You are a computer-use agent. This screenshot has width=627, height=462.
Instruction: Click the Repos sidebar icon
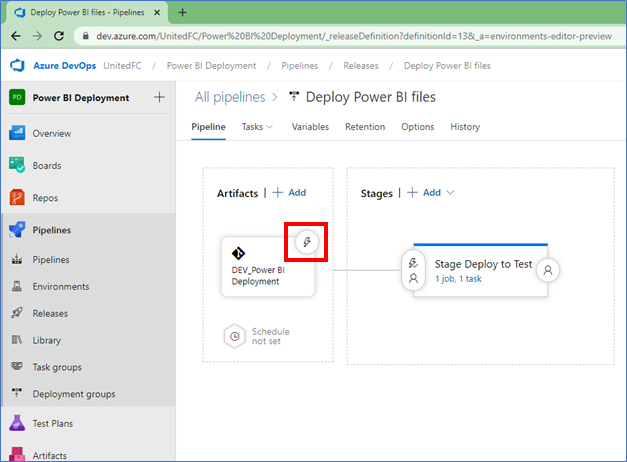click(17, 197)
